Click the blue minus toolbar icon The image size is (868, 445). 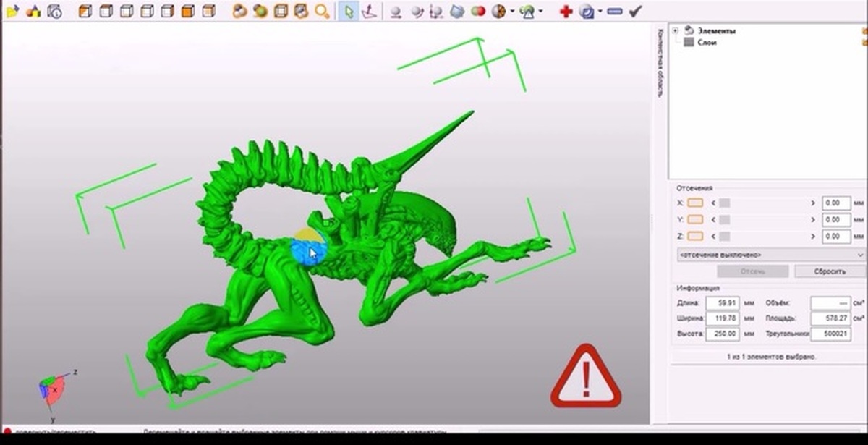[615, 12]
